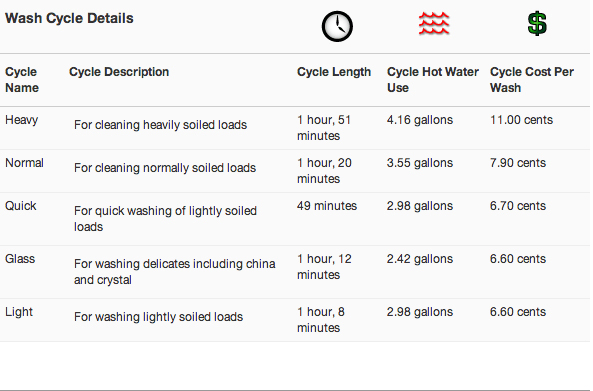
Task: Click the china and crystal description text
Action: pyautogui.click(x=175, y=272)
